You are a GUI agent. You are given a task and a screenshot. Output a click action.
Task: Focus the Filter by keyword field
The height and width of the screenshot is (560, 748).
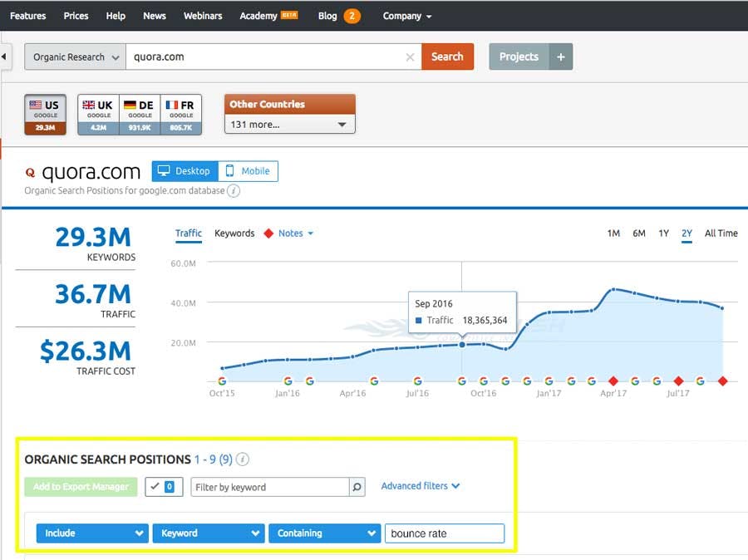pyautogui.click(x=270, y=487)
